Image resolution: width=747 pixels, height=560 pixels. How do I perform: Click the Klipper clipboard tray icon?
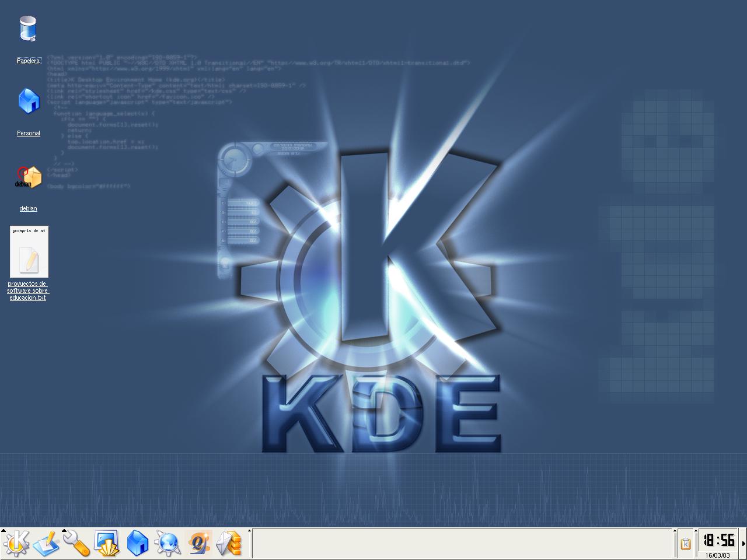(x=686, y=544)
